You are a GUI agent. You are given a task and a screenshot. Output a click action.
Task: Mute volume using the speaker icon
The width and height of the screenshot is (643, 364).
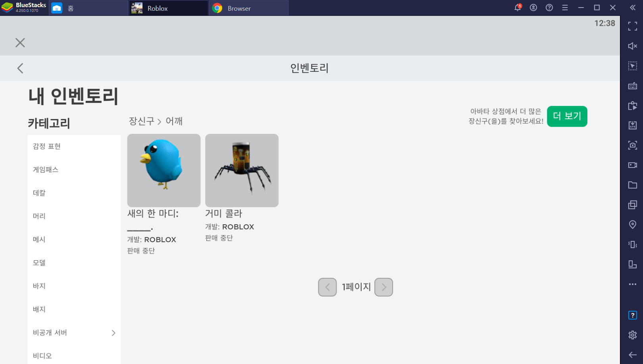click(x=633, y=46)
